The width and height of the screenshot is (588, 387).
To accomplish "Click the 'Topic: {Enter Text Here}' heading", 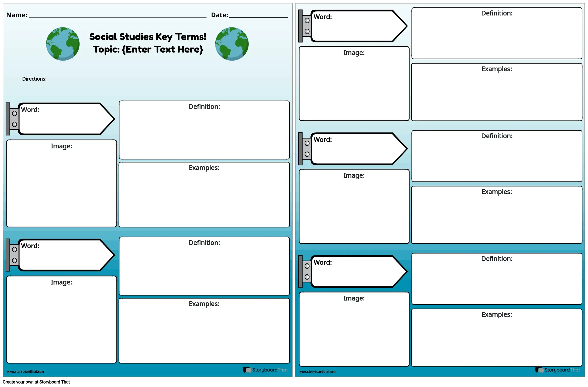I will pos(148,49).
